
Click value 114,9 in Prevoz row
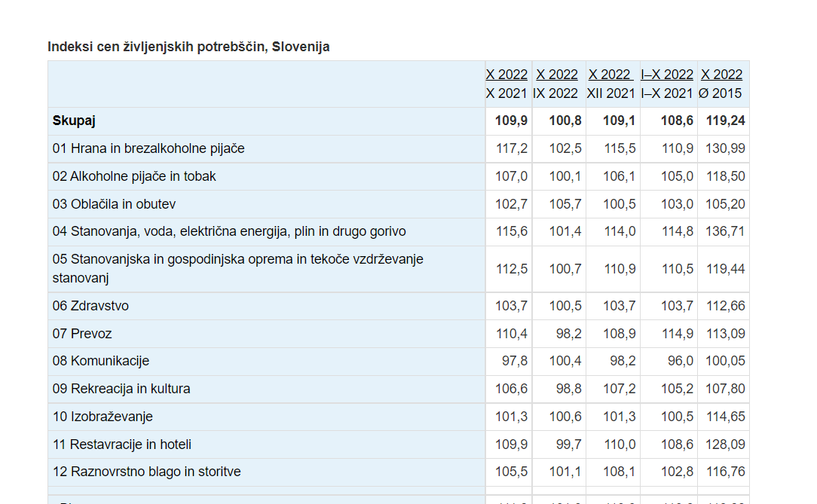[x=678, y=334]
